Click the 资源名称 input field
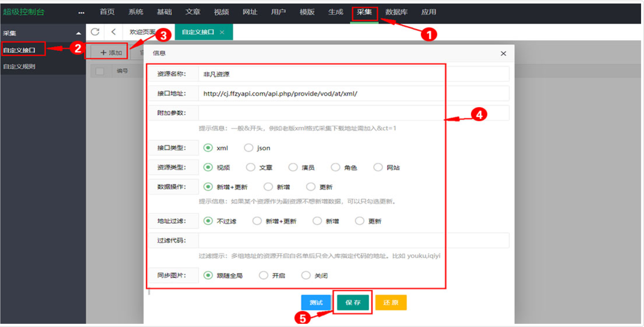 point(354,74)
